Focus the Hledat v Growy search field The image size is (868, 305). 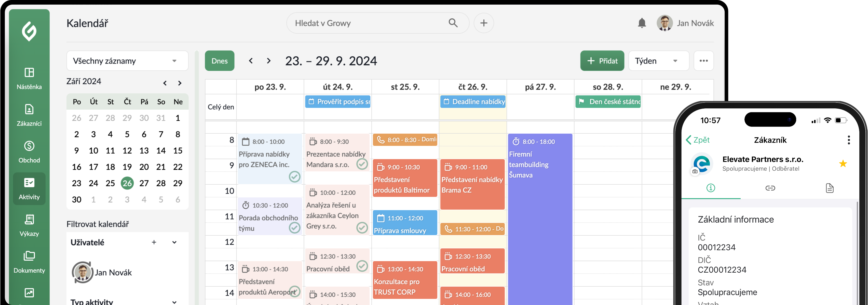[377, 23]
